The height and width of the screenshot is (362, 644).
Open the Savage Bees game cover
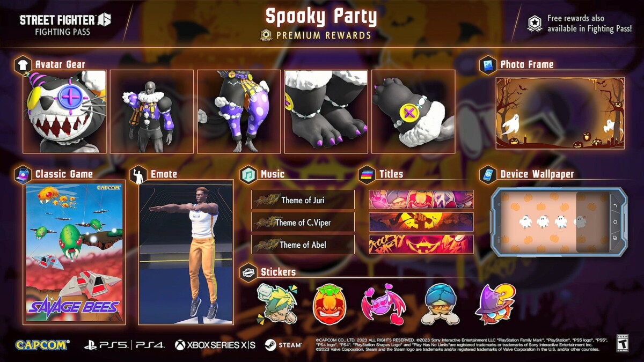click(74, 253)
